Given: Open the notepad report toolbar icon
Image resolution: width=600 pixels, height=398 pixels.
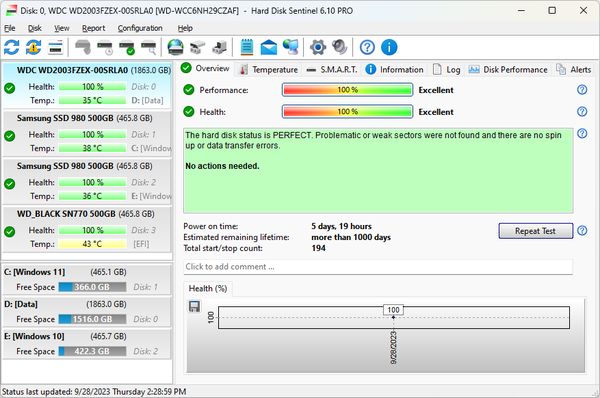Looking at the screenshot, I should click(247, 47).
